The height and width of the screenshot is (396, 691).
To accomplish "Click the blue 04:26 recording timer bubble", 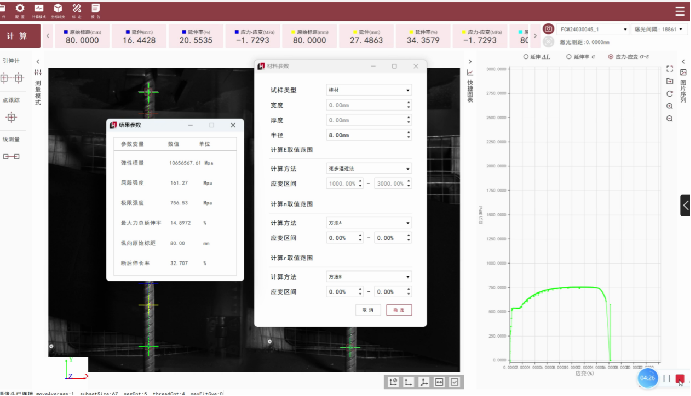I will pos(647,378).
